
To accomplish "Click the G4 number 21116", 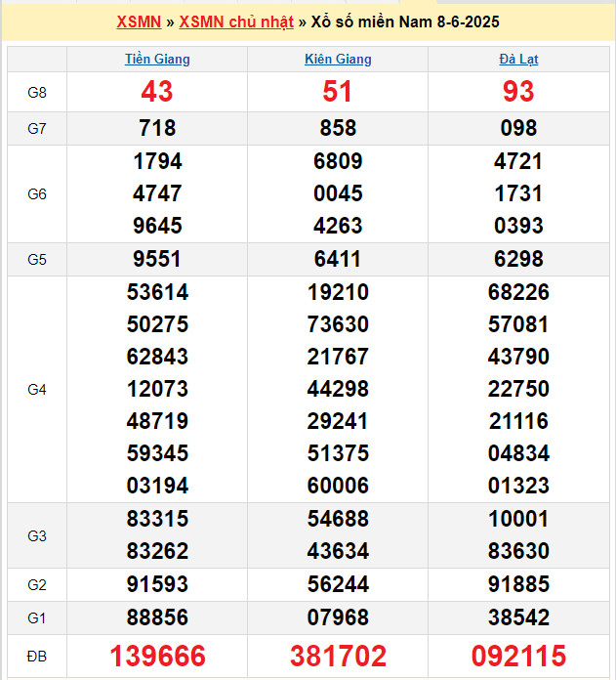I will [518, 421].
